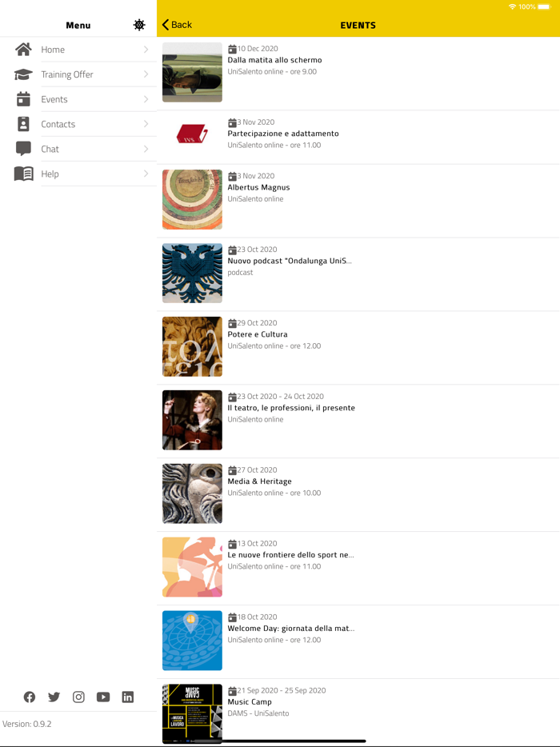Open the YouTube icon
The height and width of the screenshot is (747, 560).
[103, 697]
